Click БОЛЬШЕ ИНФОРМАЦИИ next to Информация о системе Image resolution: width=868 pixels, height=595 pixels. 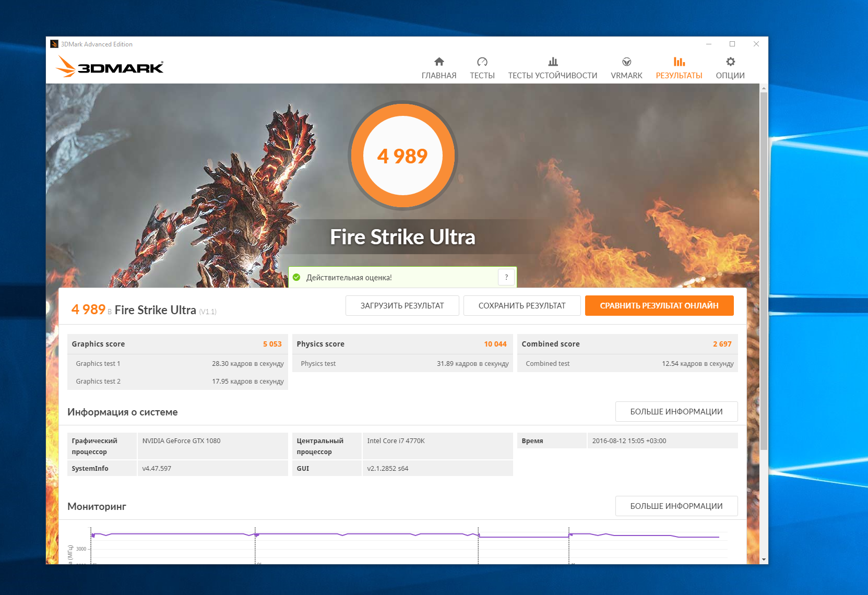[676, 411]
